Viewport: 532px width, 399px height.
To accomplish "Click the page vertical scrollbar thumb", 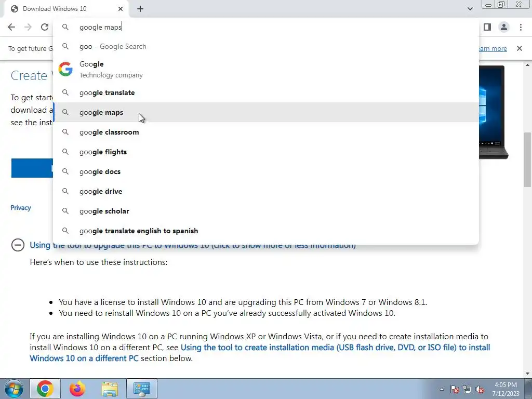I will click(527, 159).
